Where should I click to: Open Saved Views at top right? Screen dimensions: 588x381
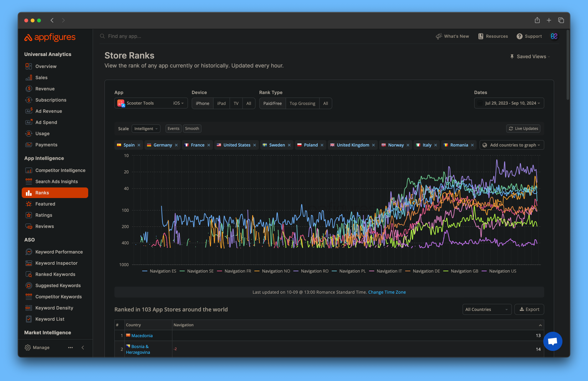pos(530,56)
